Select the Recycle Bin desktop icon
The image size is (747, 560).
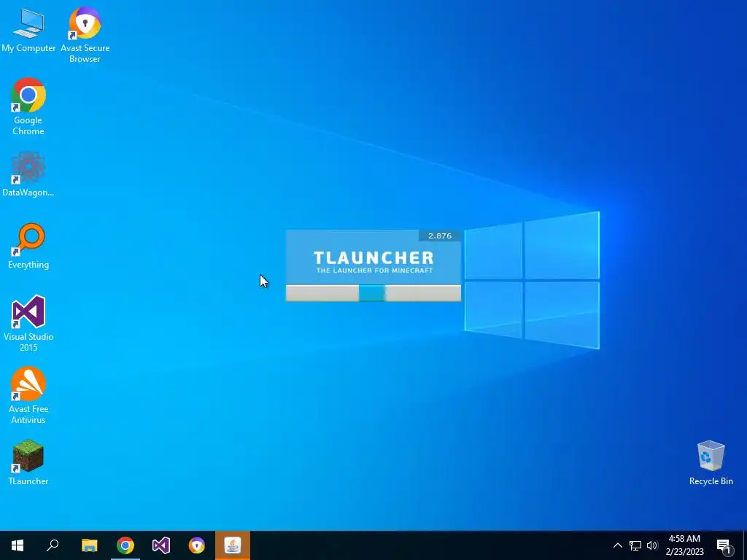click(x=711, y=463)
